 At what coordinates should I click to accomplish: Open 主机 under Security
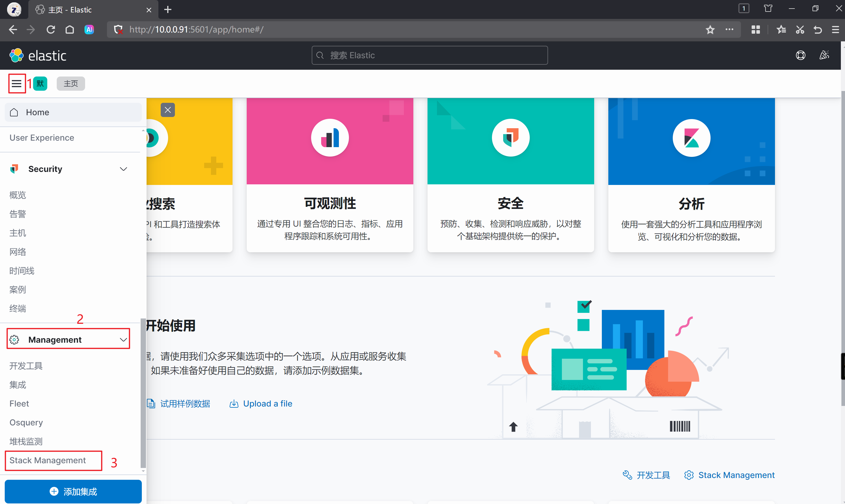pos(18,233)
